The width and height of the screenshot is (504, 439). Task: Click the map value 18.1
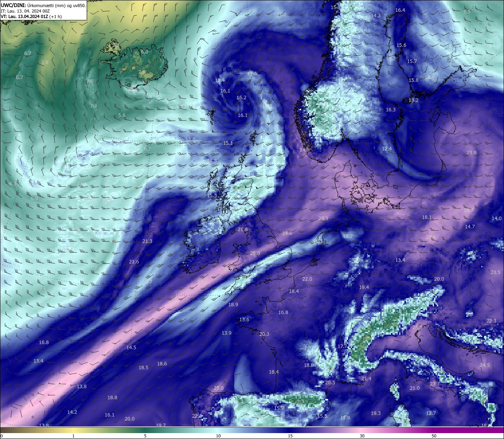coord(427,217)
